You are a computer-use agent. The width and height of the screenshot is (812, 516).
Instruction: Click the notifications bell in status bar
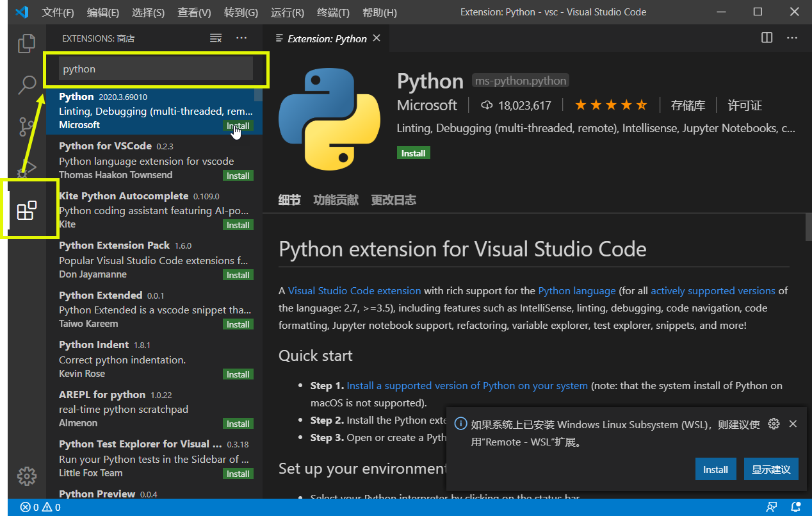(796, 507)
